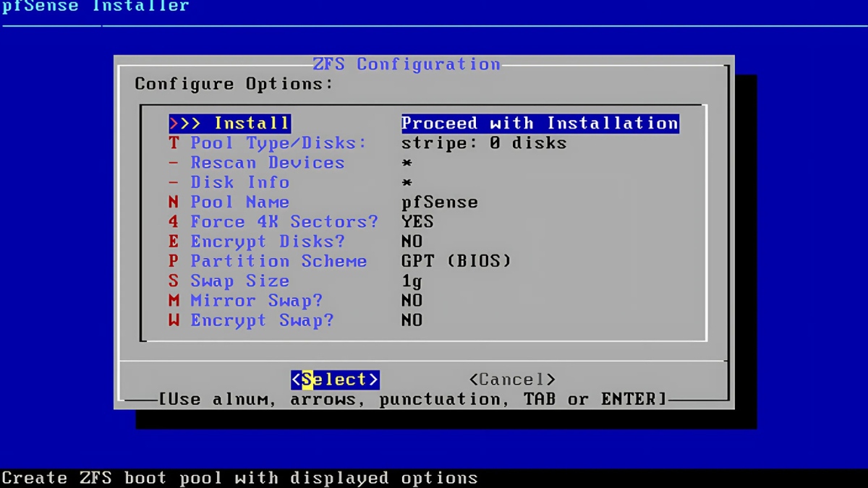Viewport: 868px width, 488px height.
Task: Click the Select button
Action: 335,380
